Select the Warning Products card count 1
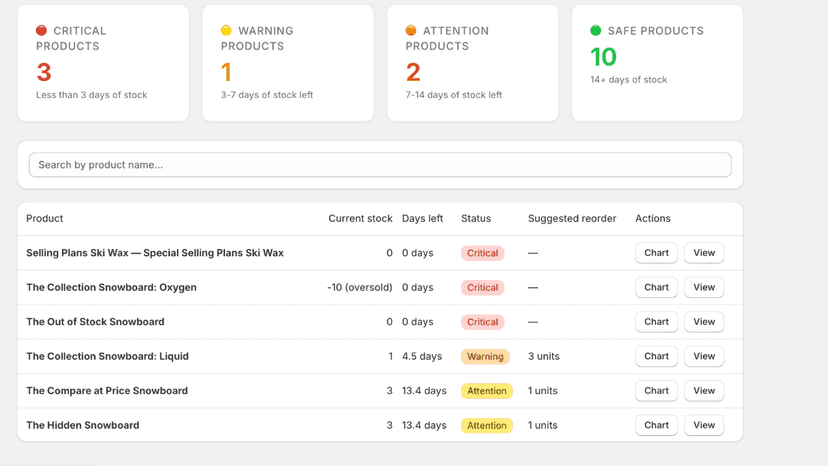The height and width of the screenshot is (466, 828). tap(227, 72)
